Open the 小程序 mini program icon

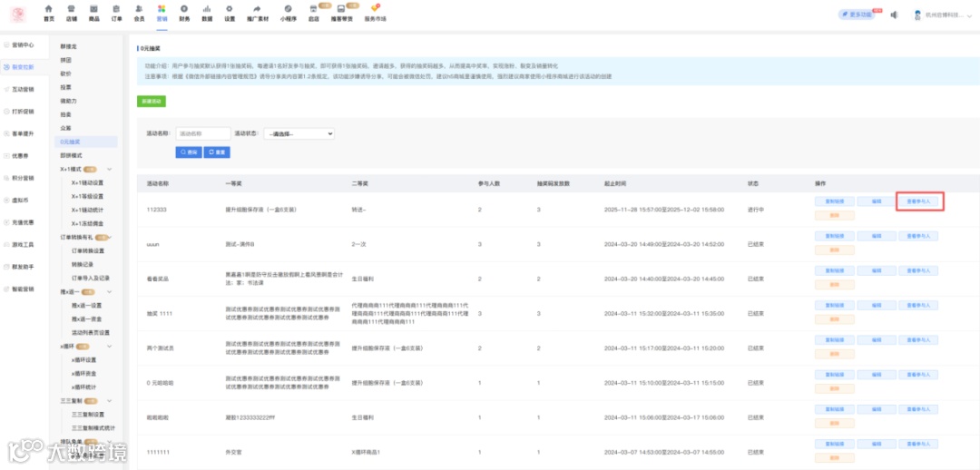coord(288,9)
